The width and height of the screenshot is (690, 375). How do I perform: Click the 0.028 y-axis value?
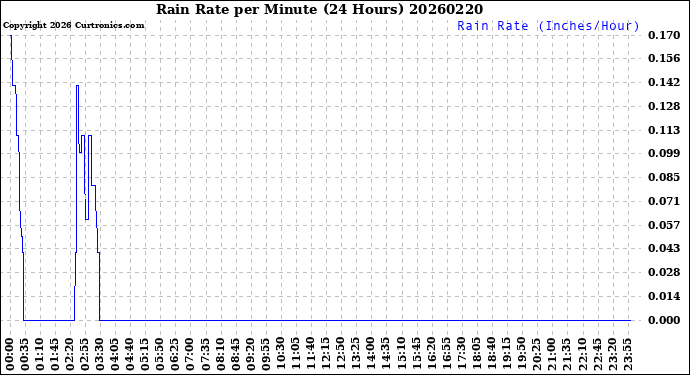pyautogui.click(x=664, y=272)
